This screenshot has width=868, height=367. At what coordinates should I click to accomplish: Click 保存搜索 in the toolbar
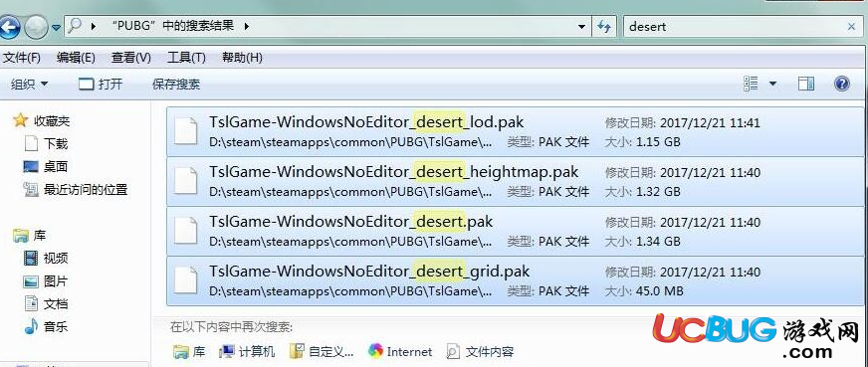pyautogui.click(x=176, y=84)
